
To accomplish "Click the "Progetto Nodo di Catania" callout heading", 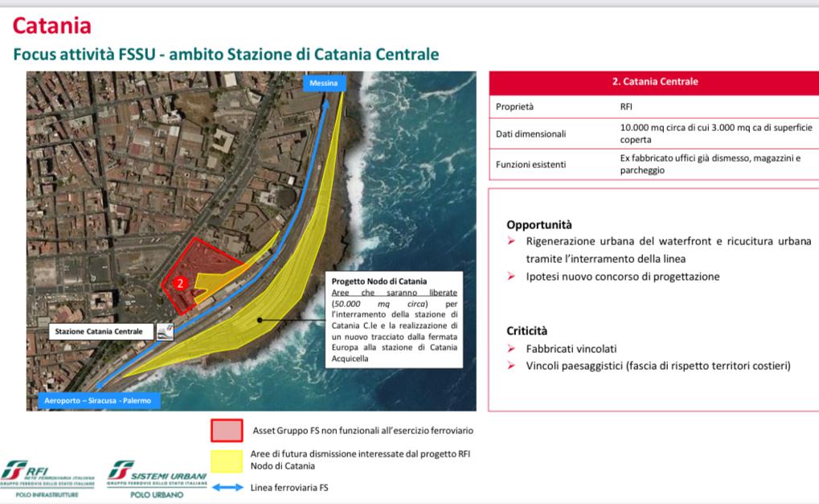I will 379,281.
